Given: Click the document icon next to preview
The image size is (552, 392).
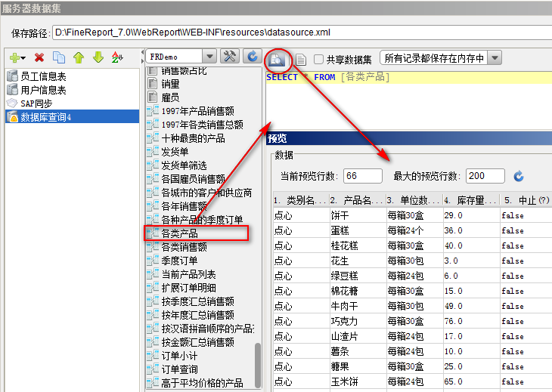Looking at the screenshot, I should point(301,60).
